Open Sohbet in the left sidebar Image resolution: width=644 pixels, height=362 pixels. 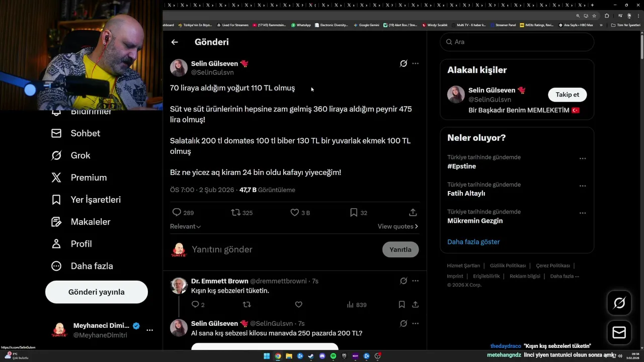(x=76, y=133)
